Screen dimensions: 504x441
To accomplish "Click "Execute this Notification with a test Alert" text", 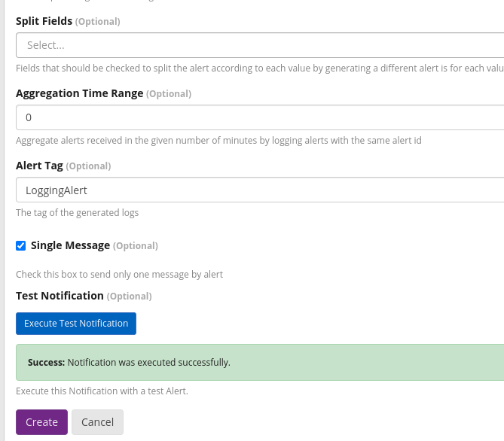I will pyautogui.click(x=102, y=391).
